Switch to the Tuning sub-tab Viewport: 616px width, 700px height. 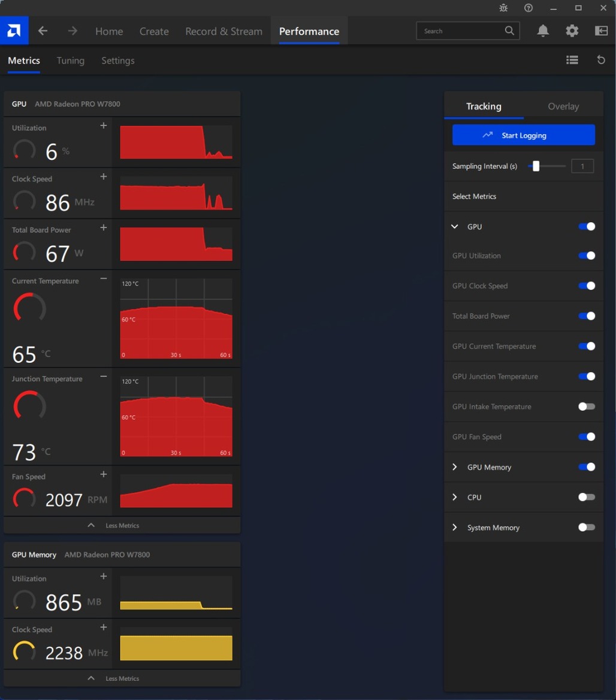point(71,60)
